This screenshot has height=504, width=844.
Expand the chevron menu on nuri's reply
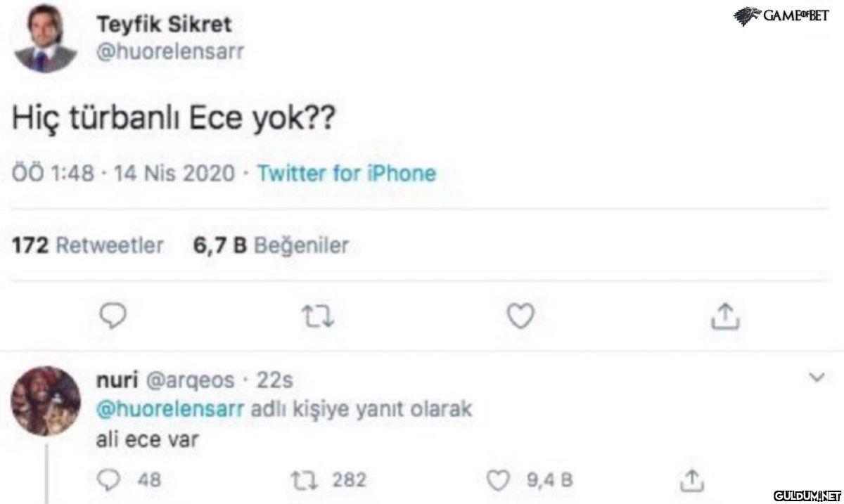[817, 379]
